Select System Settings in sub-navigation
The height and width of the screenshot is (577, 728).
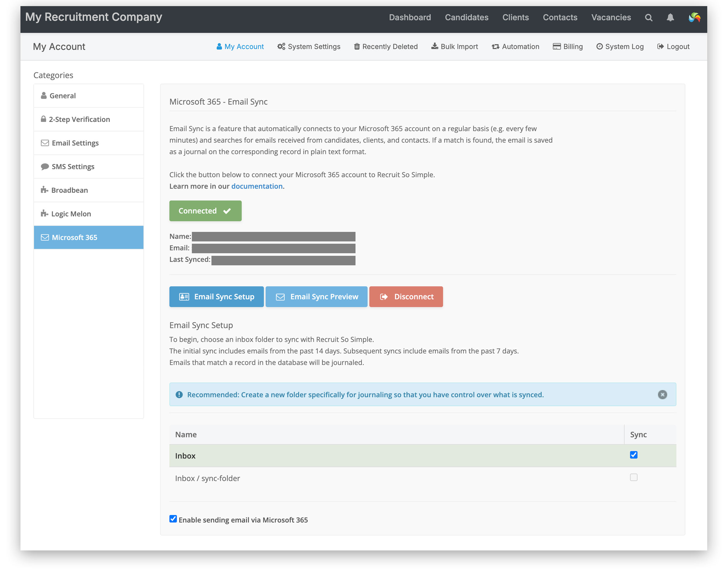pyautogui.click(x=309, y=47)
